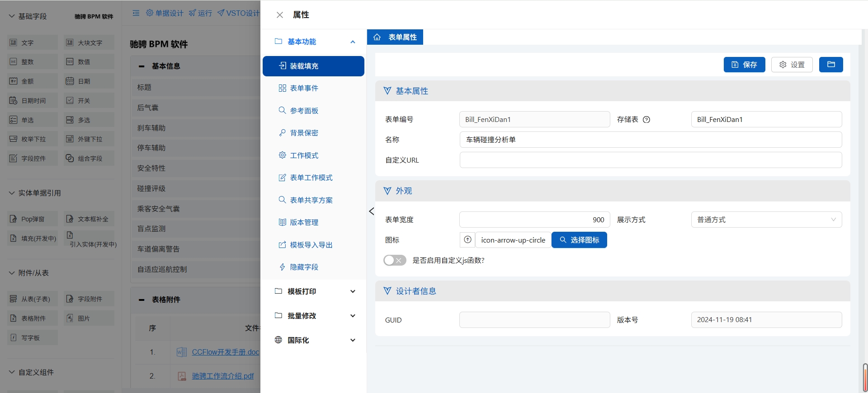Screen dimensions: 868x393
Task: Click the 自定义URL input field
Action: [650, 160]
